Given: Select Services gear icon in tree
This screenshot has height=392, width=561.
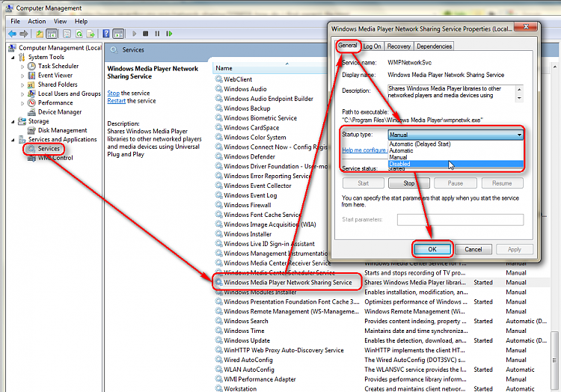Looking at the screenshot, I should pos(32,149).
